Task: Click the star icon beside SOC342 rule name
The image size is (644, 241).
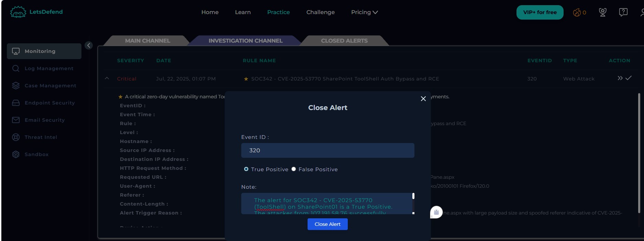Action: [246, 79]
